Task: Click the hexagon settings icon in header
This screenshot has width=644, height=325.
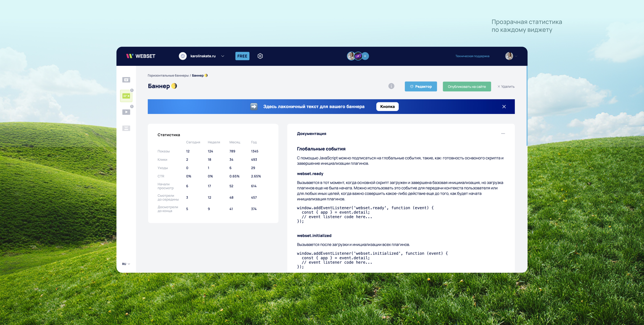Action: pos(260,56)
